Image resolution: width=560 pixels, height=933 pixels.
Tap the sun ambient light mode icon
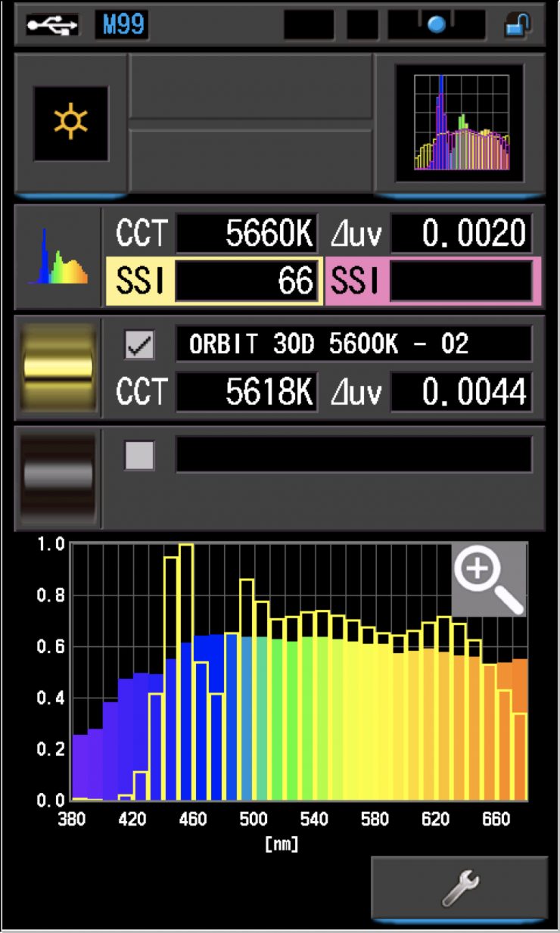point(70,123)
